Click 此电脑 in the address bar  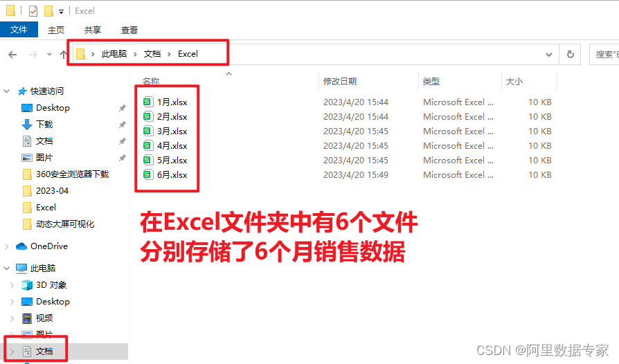114,54
